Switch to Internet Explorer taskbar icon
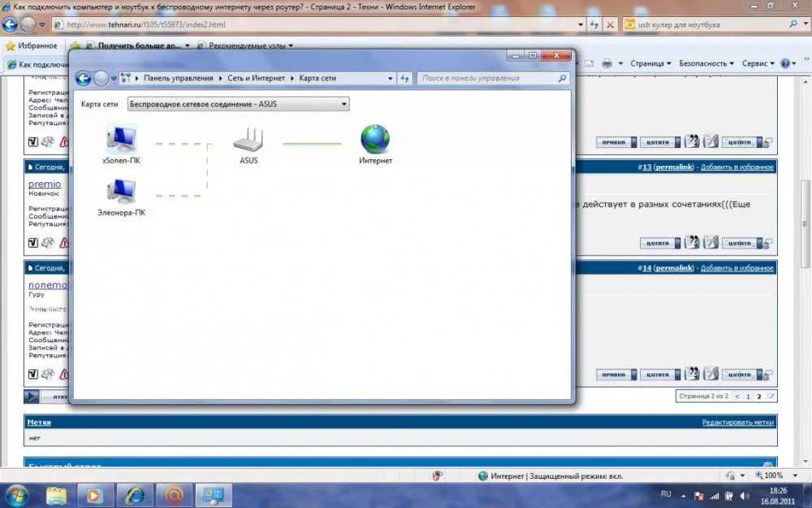 click(x=135, y=496)
